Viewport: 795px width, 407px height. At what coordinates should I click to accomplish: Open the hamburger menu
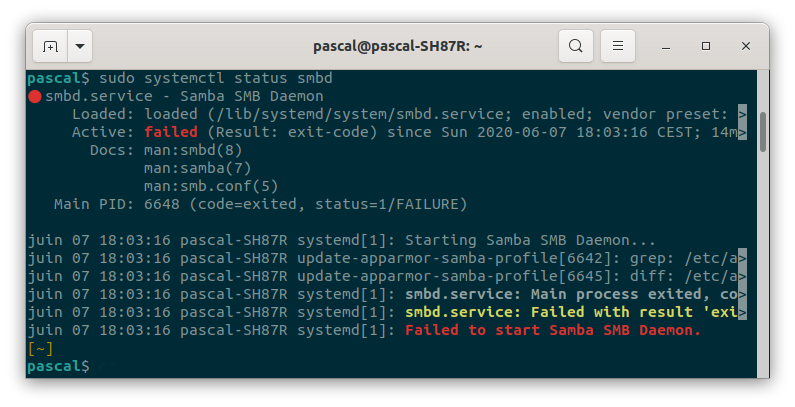(618, 46)
